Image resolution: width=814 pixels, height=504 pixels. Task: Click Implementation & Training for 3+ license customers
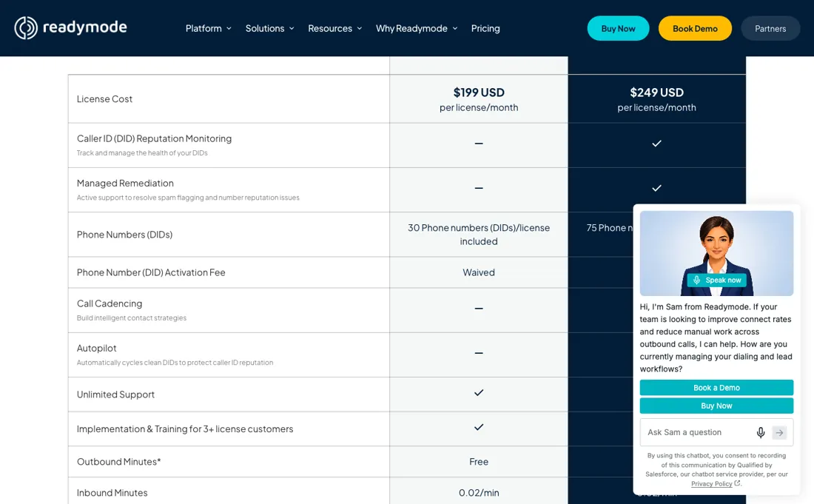[x=185, y=429]
